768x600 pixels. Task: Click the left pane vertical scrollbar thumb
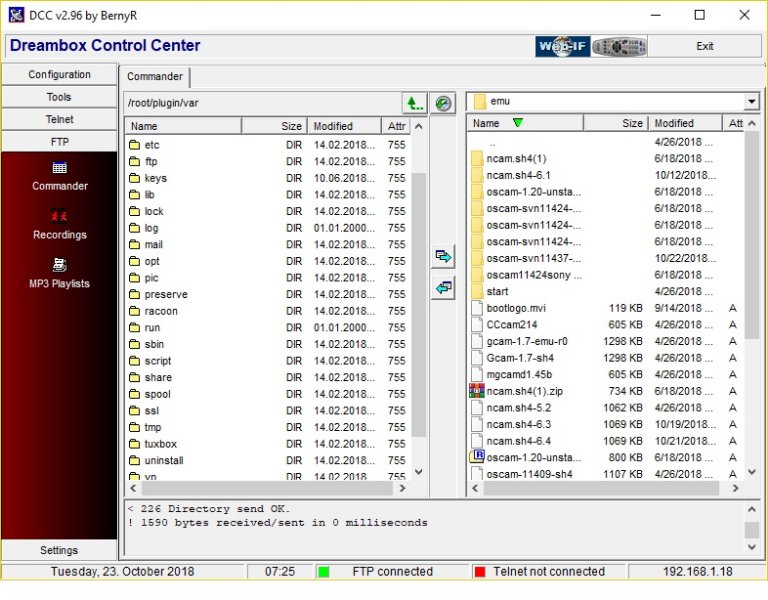coord(418,304)
